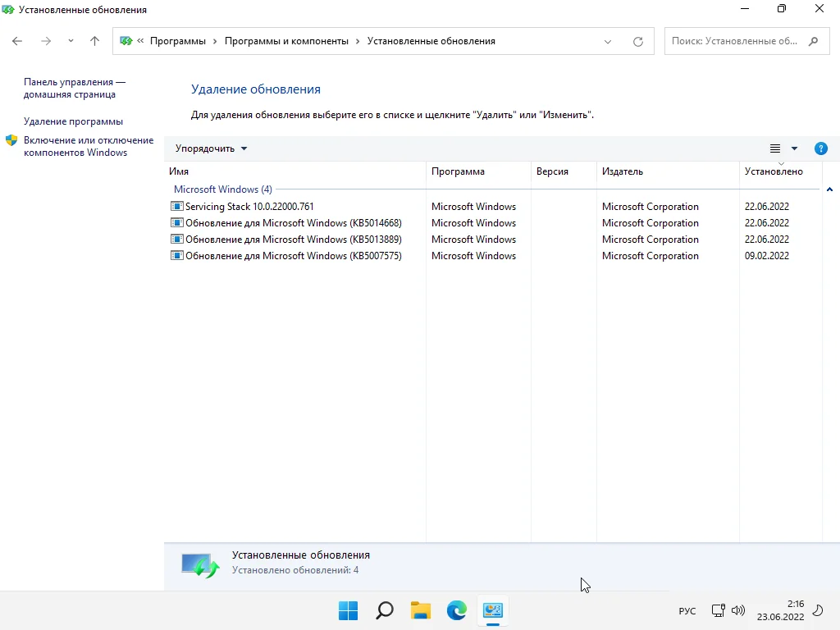This screenshot has width=840, height=630.
Task: Expand address bar history dropdown
Action: pos(608,41)
